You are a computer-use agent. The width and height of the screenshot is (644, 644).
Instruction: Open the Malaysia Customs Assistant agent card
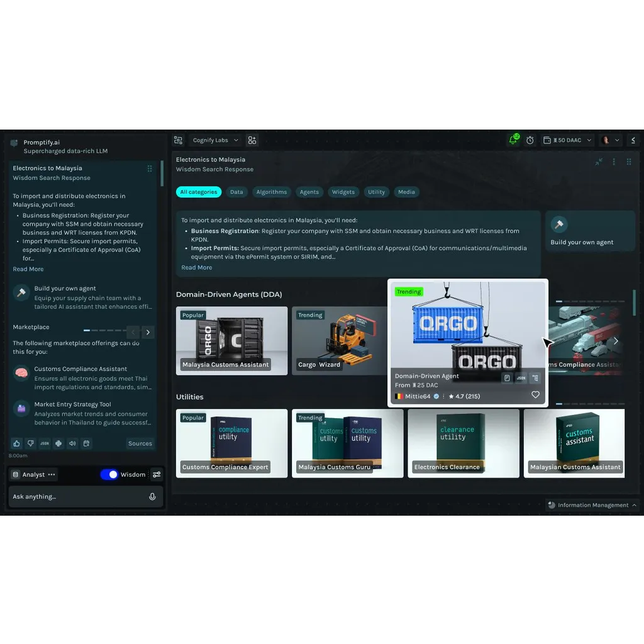point(231,341)
